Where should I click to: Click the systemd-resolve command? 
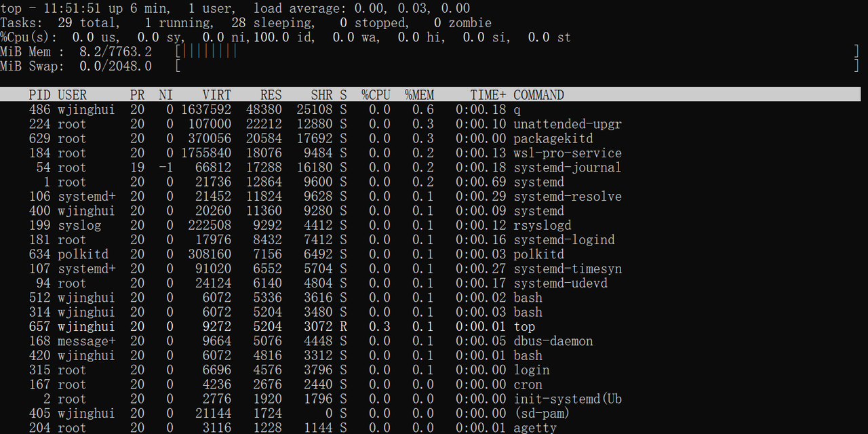pyautogui.click(x=568, y=197)
